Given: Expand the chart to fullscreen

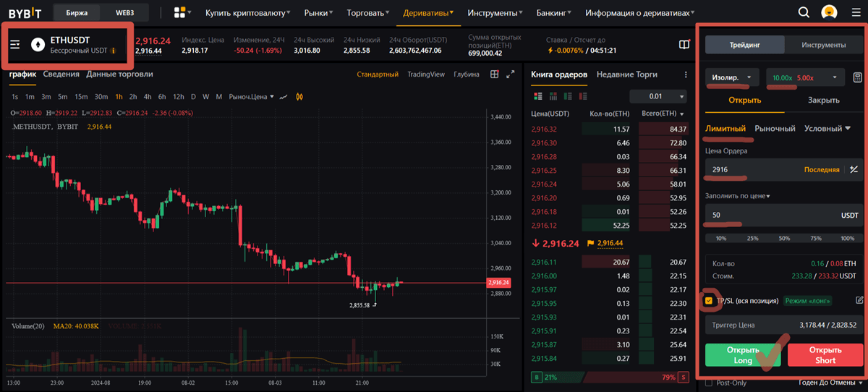Looking at the screenshot, I should [510, 74].
